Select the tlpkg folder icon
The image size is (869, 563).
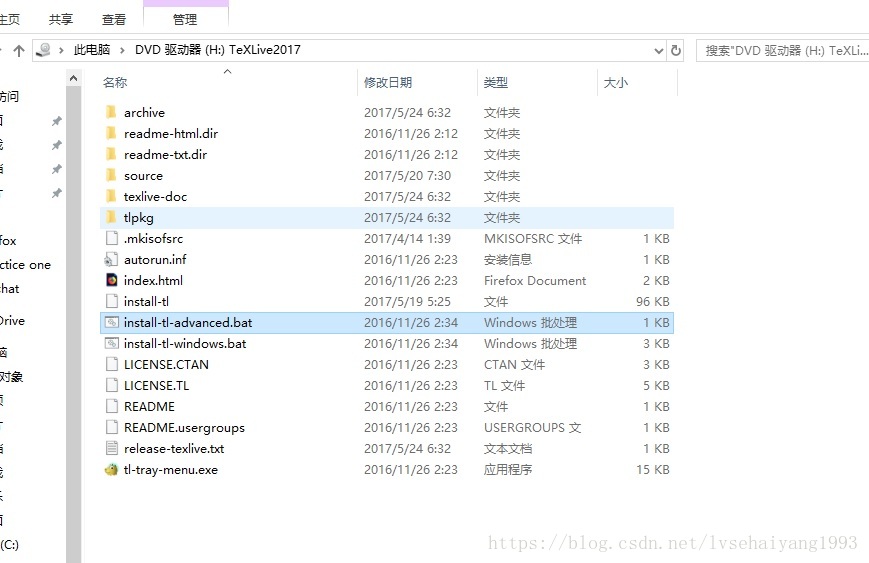111,218
